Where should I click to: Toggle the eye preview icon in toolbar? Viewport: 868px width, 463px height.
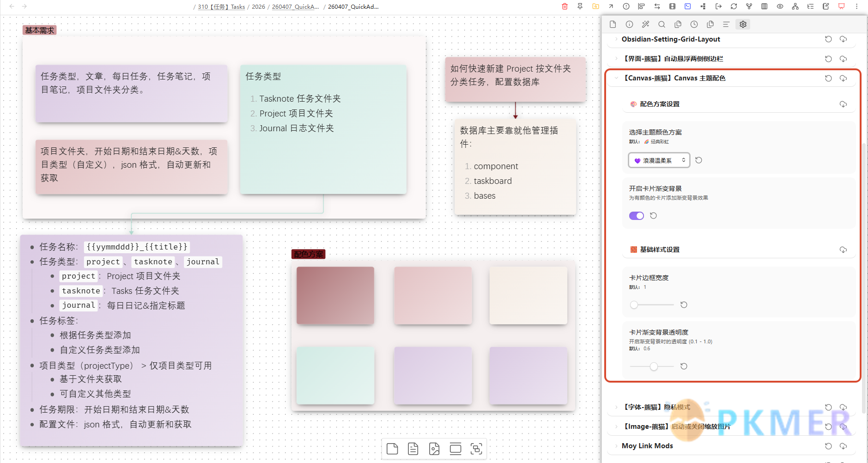pos(780,6)
